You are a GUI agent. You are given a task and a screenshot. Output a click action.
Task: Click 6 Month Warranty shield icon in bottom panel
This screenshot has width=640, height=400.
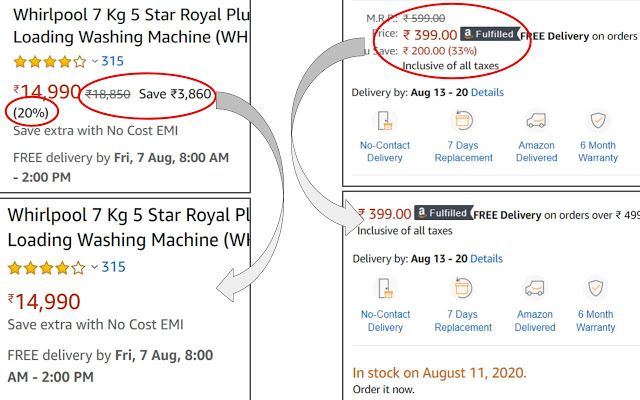coord(596,288)
